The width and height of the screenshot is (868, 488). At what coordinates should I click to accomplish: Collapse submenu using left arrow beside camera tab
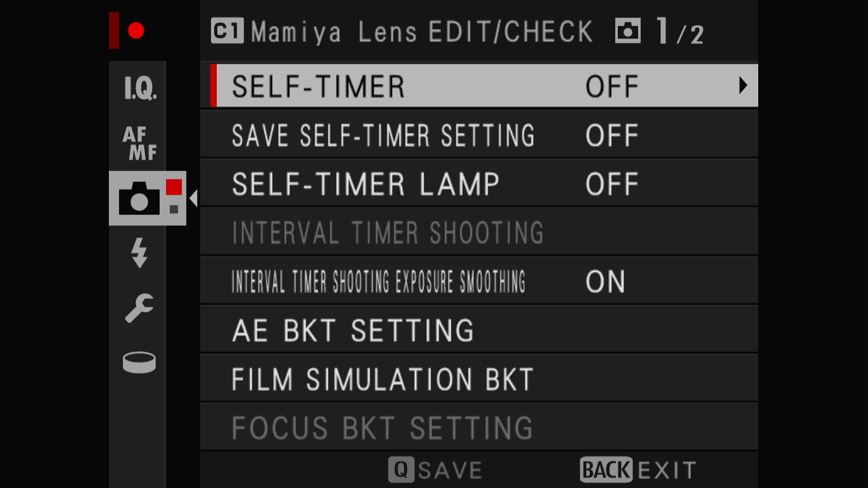[194, 198]
